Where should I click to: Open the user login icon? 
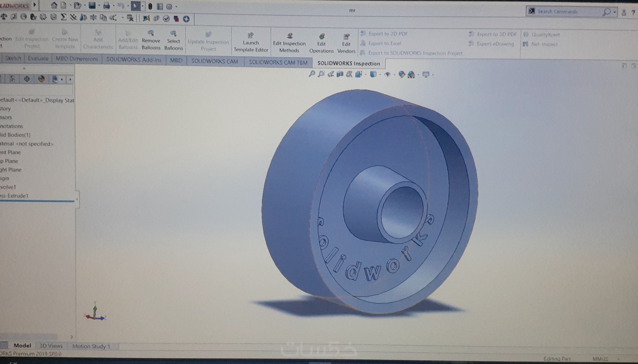click(x=624, y=12)
